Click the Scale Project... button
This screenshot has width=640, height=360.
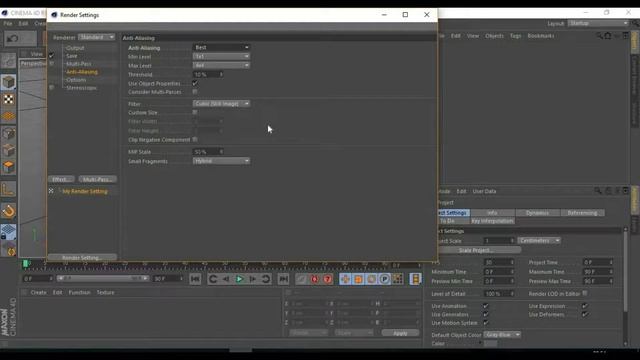click(476, 250)
